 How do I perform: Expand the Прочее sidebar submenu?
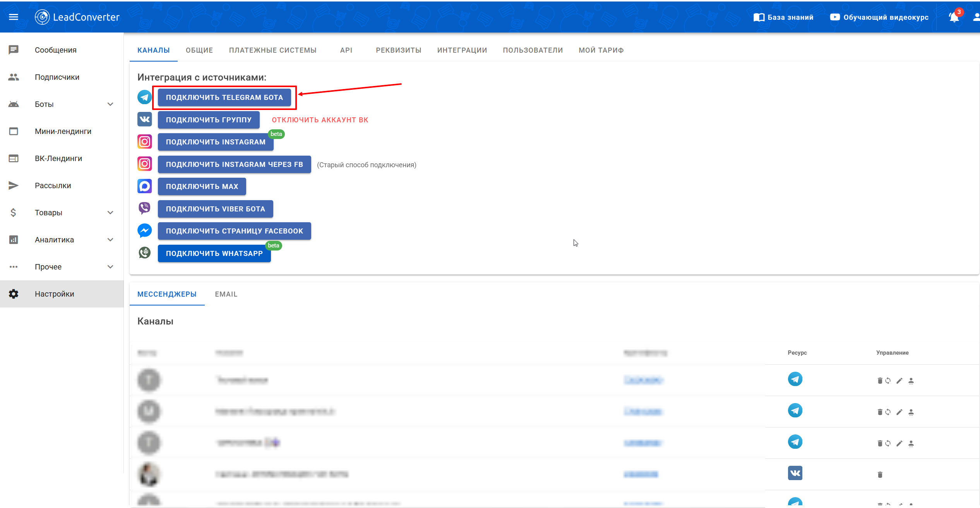point(110,267)
